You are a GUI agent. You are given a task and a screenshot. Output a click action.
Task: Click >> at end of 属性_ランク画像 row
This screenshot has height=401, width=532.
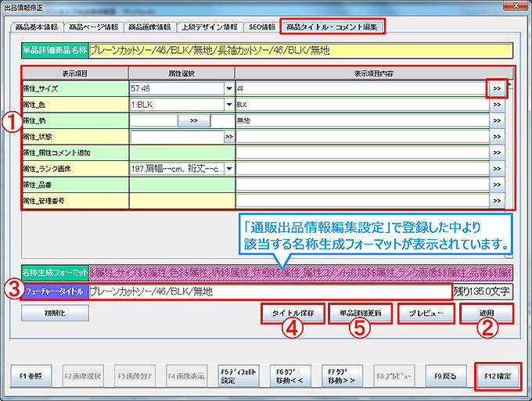click(x=497, y=169)
